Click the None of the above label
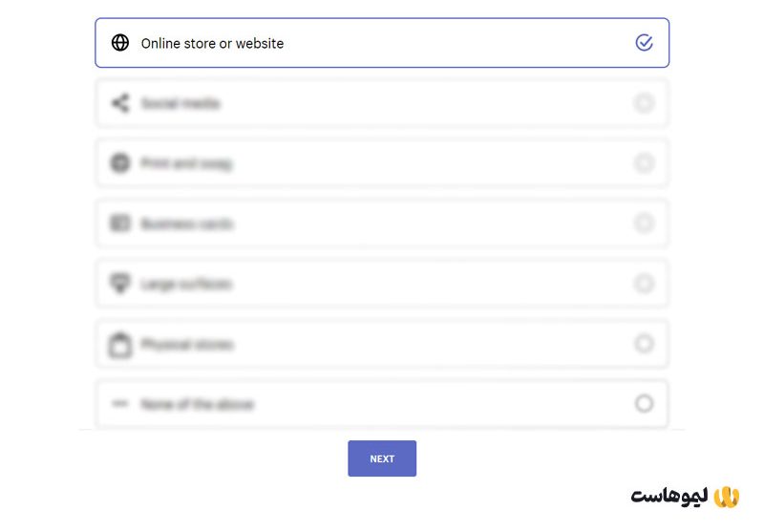Screen dimensions: 764x532 tap(197, 404)
